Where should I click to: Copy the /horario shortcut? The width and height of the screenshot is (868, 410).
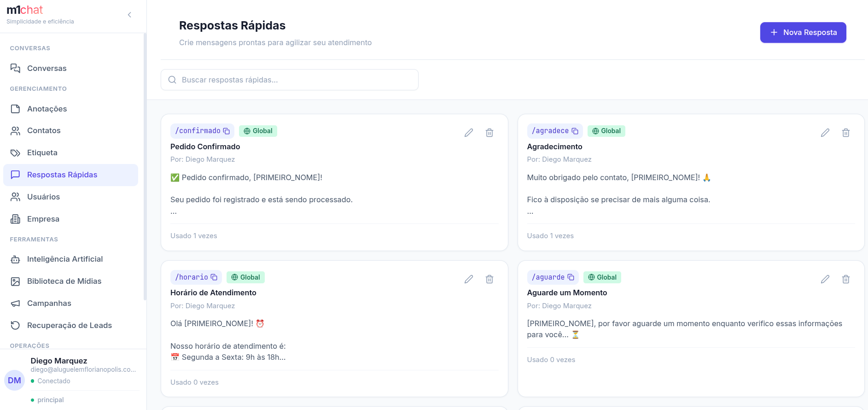(x=214, y=277)
